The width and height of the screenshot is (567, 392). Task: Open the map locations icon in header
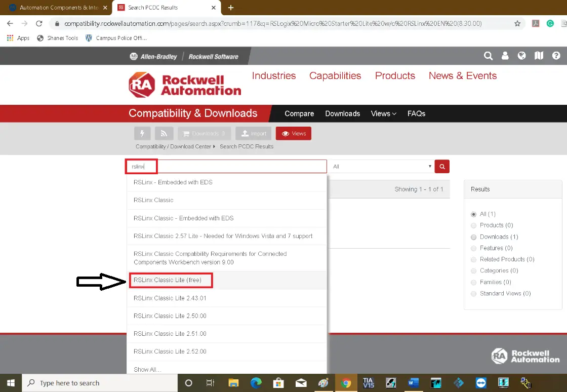pos(539,56)
